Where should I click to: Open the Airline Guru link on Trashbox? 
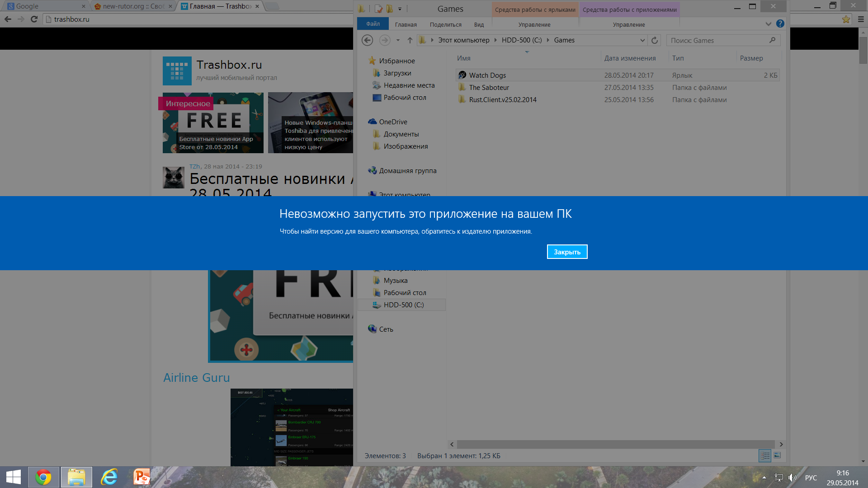click(196, 377)
